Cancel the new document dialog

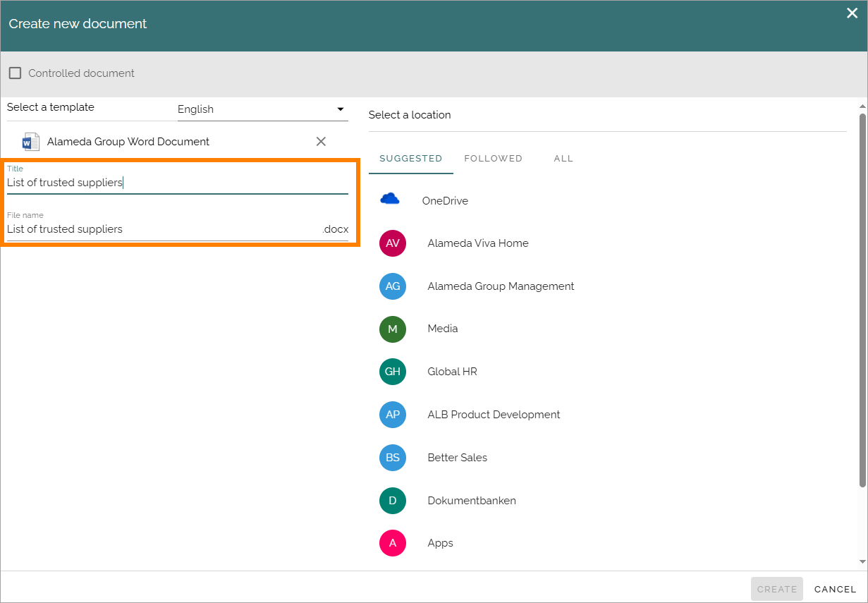tap(836, 589)
